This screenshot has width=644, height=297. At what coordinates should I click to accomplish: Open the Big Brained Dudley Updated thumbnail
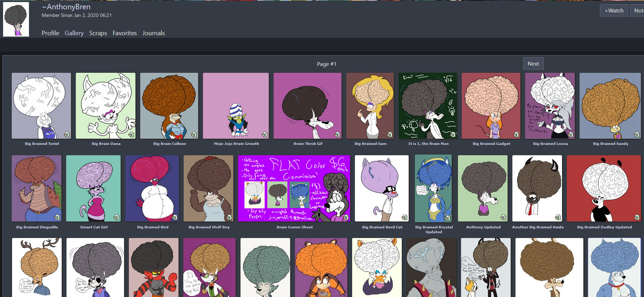(x=604, y=188)
